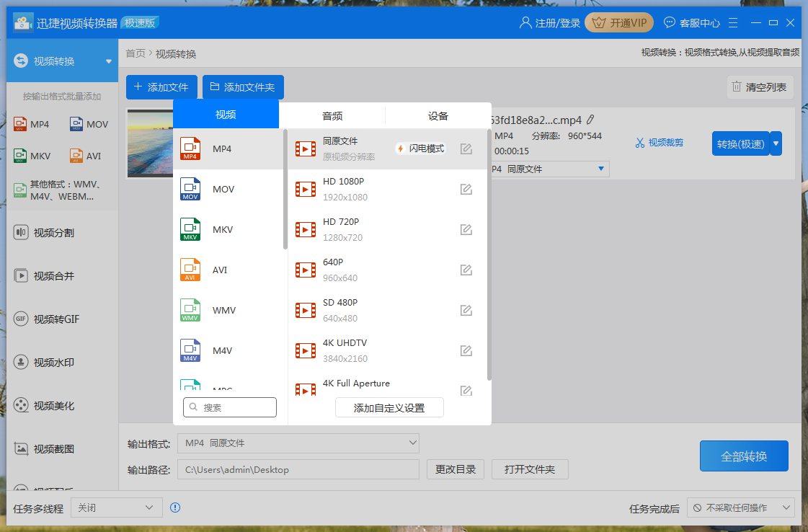The width and height of the screenshot is (808, 532).
Task: Switch to the 设备 device tab
Action: (438, 114)
